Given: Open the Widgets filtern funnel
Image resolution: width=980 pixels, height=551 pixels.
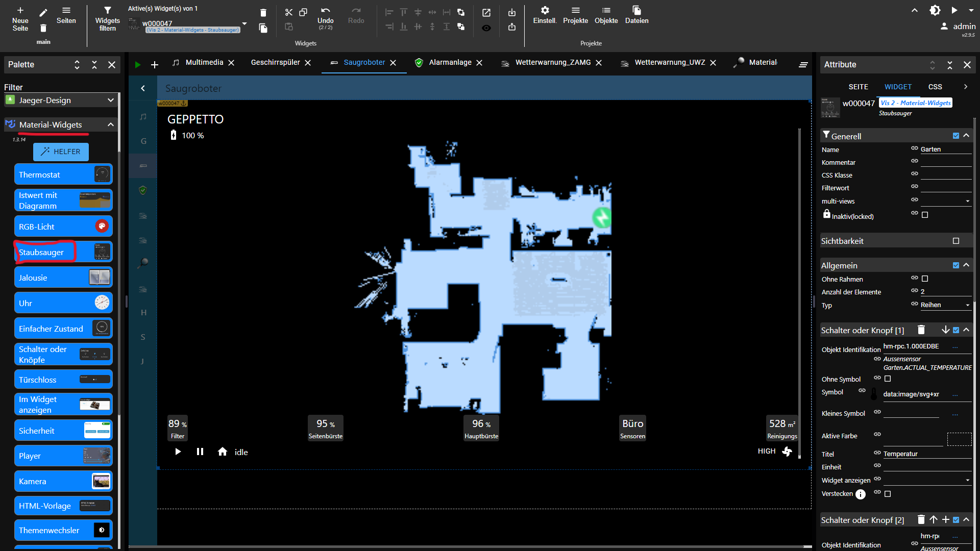Looking at the screenshot, I should point(107,10).
